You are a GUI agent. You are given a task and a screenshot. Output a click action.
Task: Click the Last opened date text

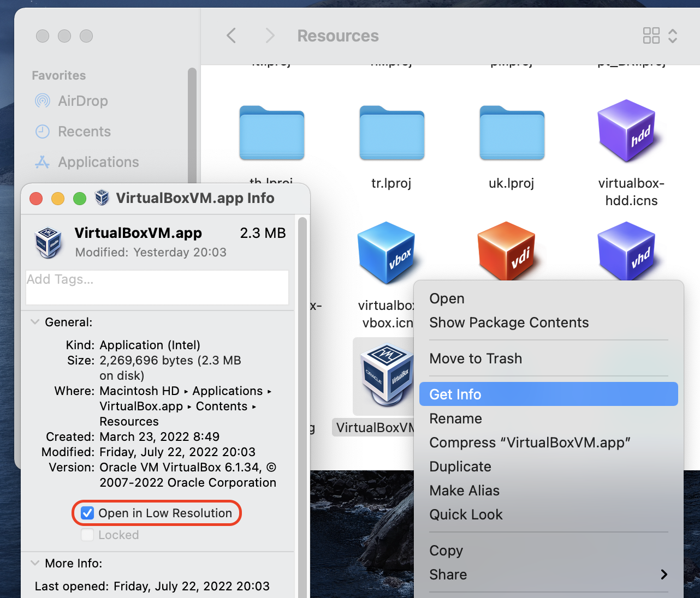(192, 586)
